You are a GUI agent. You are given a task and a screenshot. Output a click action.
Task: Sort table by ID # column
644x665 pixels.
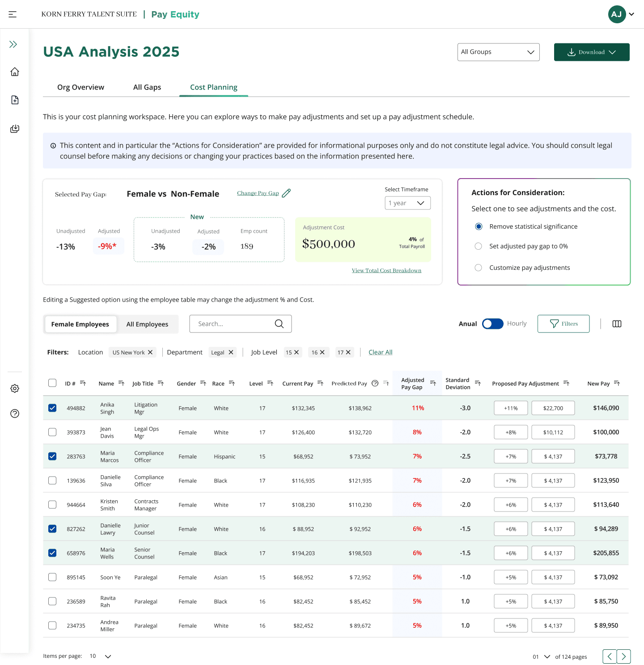click(x=83, y=383)
